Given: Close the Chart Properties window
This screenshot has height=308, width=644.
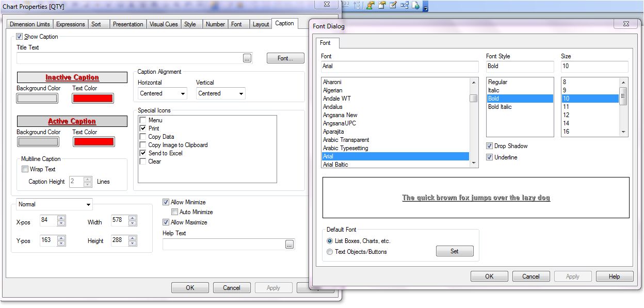Looking at the screenshot, I should (x=327, y=4).
